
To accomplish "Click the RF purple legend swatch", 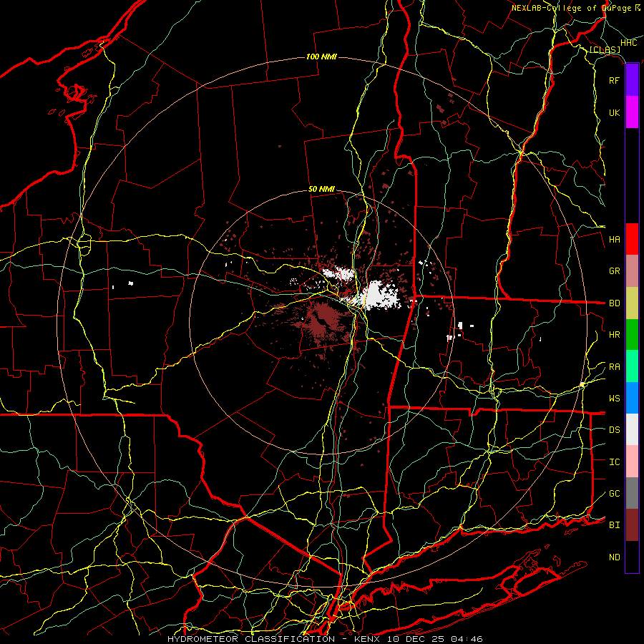I will [x=632, y=80].
